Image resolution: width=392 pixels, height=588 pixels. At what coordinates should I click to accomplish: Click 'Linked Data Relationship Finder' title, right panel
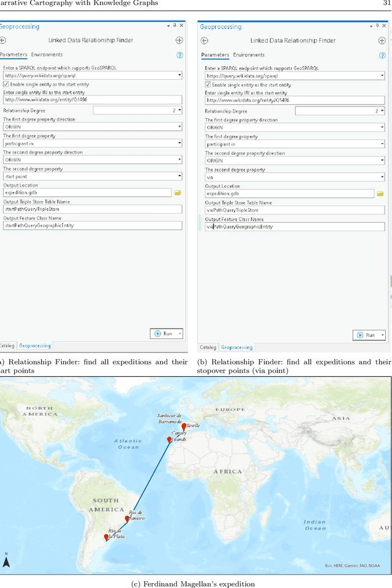[293, 40]
